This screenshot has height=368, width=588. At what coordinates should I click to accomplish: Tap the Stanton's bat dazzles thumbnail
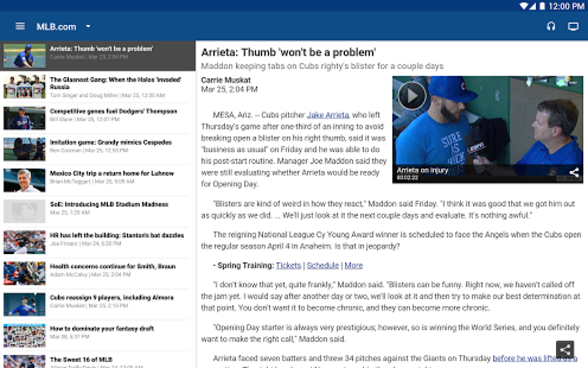tap(24, 242)
